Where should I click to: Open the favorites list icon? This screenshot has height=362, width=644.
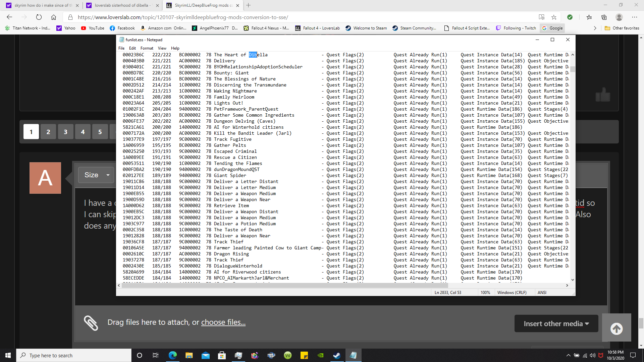point(589,17)
